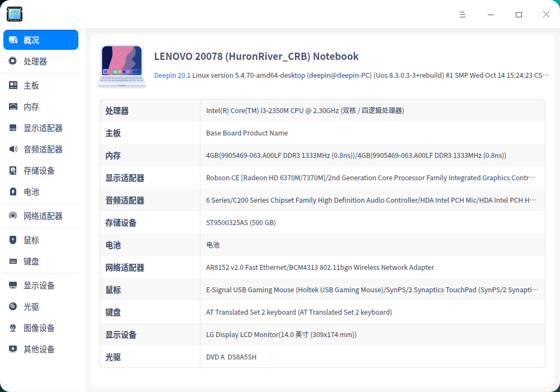
Task: Click the laptop illustration thumbnail
Action: [122, 66]
